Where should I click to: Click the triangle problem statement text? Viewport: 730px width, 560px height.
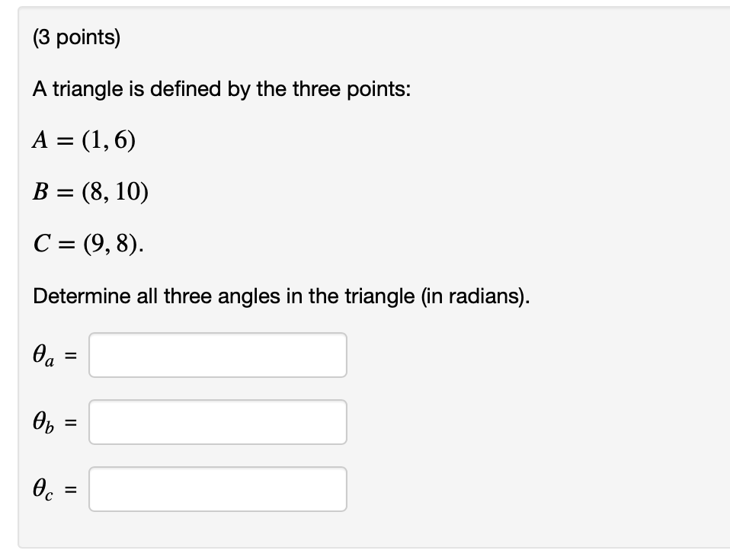click(x=222, y=88)
